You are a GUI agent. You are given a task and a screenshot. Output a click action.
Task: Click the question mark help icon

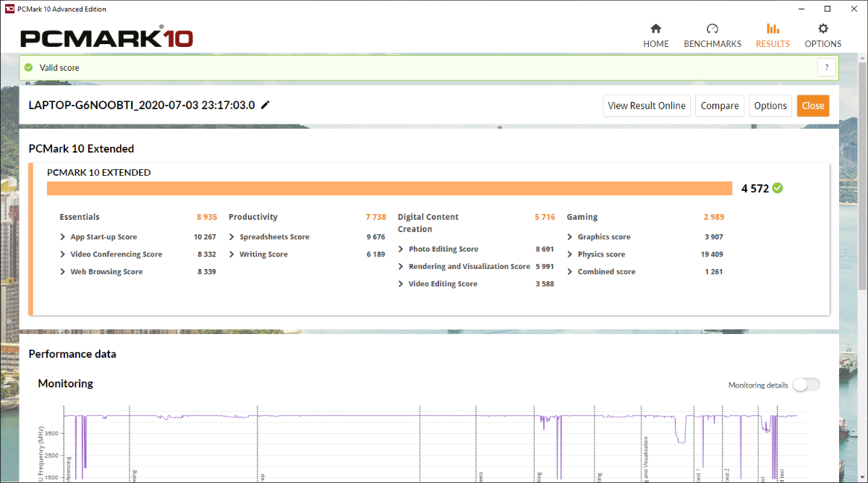[x=827, y=67]
